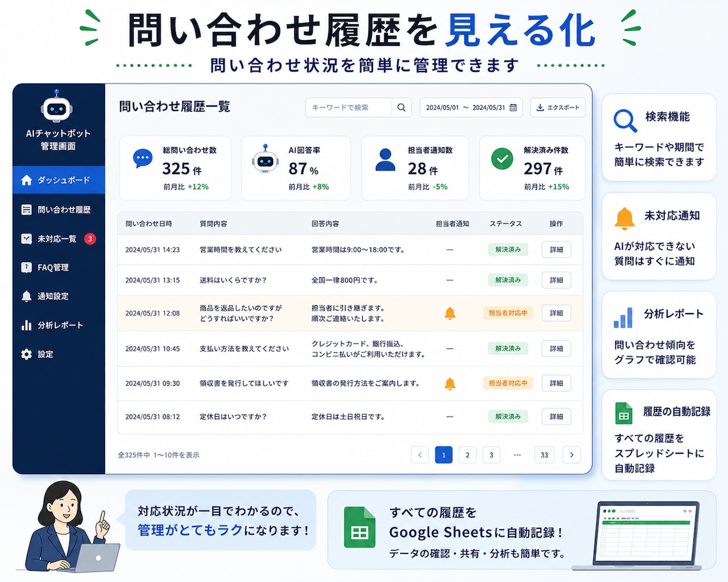The height and width of the screenshot is (582, 728).
Task: Go to next page with right chevron
Action: (572, 455)
